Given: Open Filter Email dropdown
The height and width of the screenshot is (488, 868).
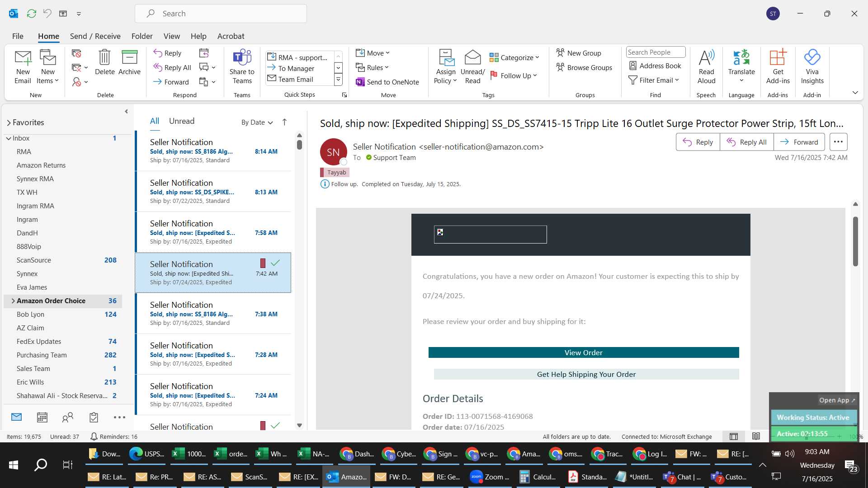Looking at the screenshot, I should click(654, 80).
